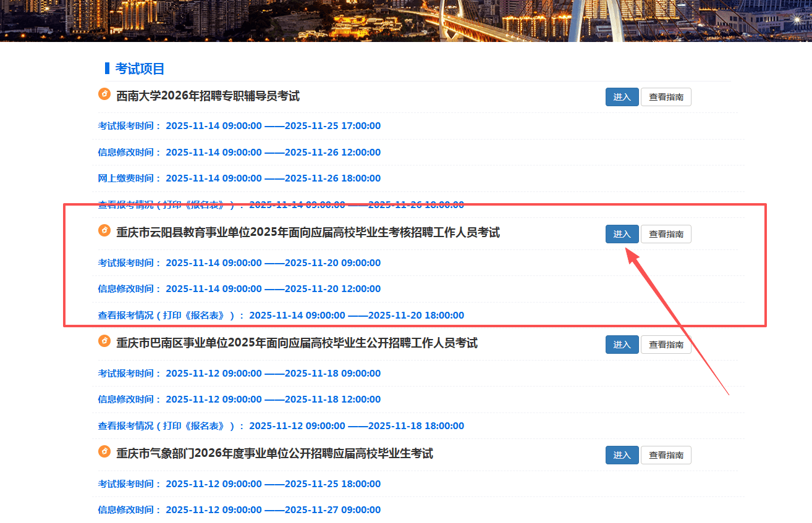Click the orange icon beside 巴南区事业单位 exam

click(x=104, y=341)
